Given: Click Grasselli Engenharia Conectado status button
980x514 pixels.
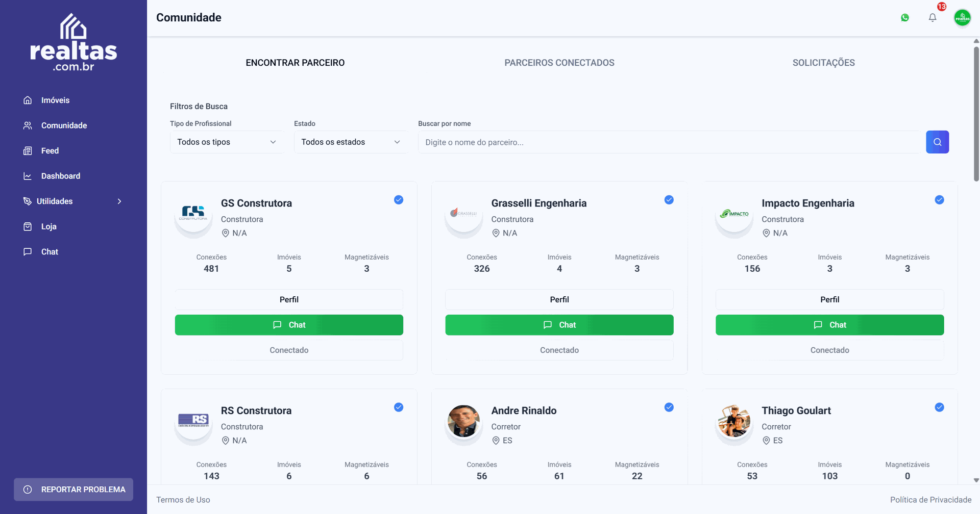Looking at the screenshot, I should [x=559, y=350].
